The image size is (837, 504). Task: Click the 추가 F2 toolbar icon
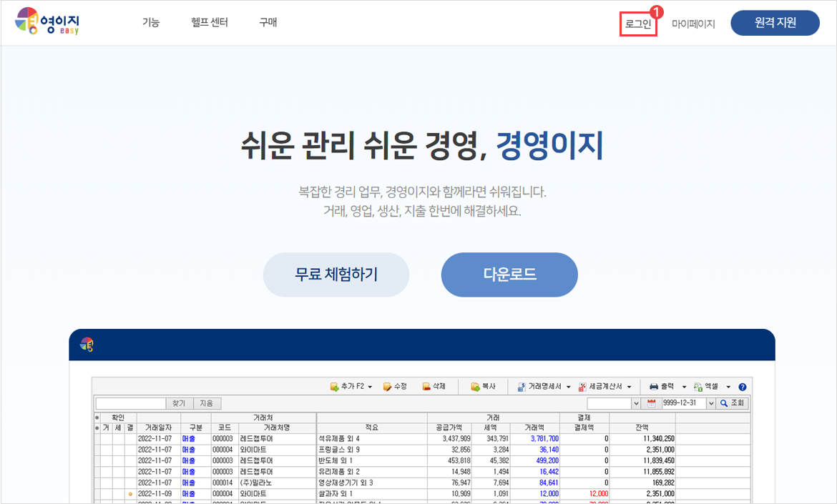pos(335,387)
